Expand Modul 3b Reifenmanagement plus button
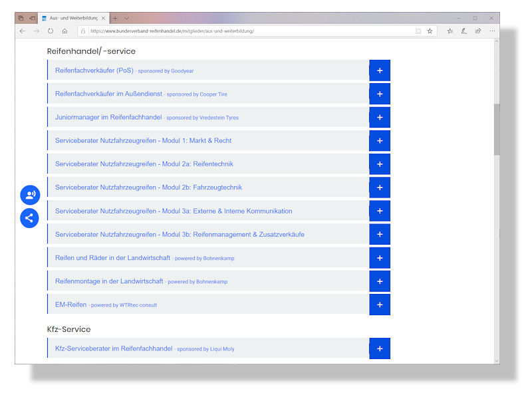Image resolution: width=532 pixels, height=399 pixels. [x=380, y=235]
